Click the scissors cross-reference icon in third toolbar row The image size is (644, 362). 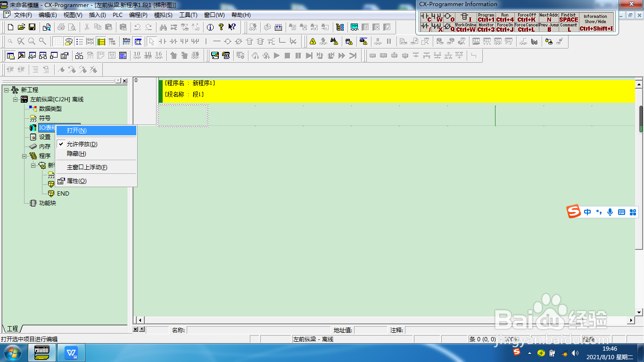tap(79, 56)
